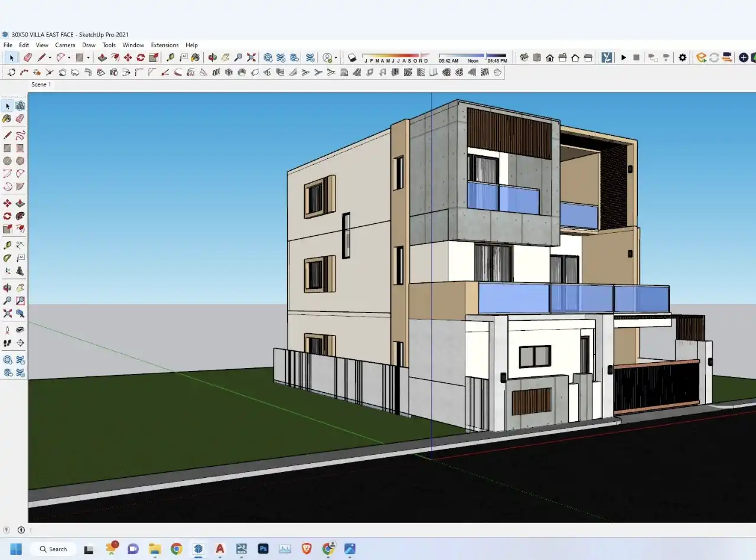The image size is (756, 560).
Task: Activate the Orbit tool
Action: (x=213, y=57)
